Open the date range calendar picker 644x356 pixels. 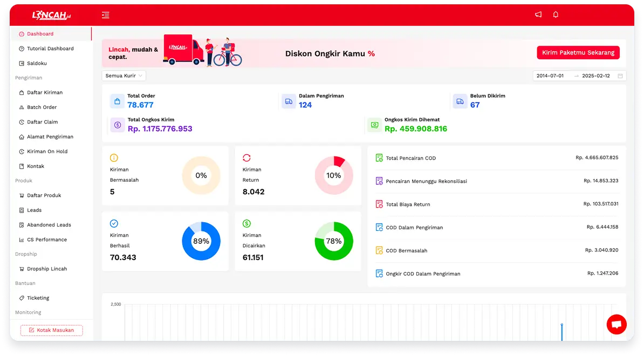tap(620, 76)
